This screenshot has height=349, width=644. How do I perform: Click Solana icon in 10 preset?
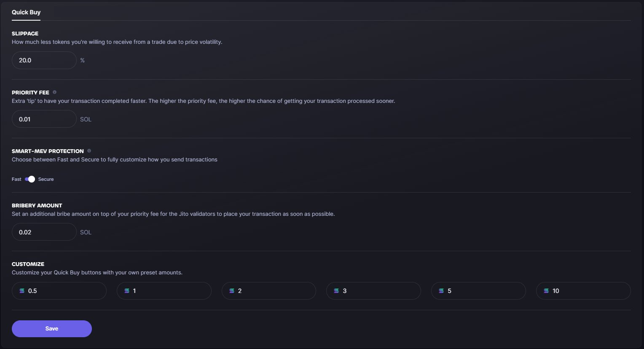pos(546,291)
